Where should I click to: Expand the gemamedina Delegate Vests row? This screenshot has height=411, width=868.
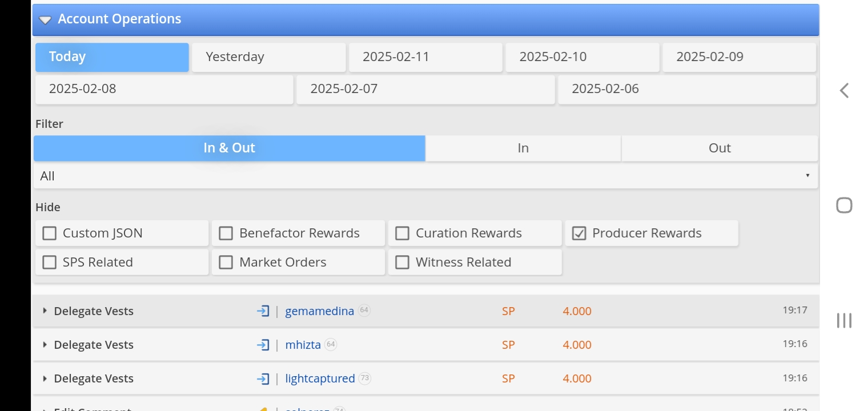[45, 311]
